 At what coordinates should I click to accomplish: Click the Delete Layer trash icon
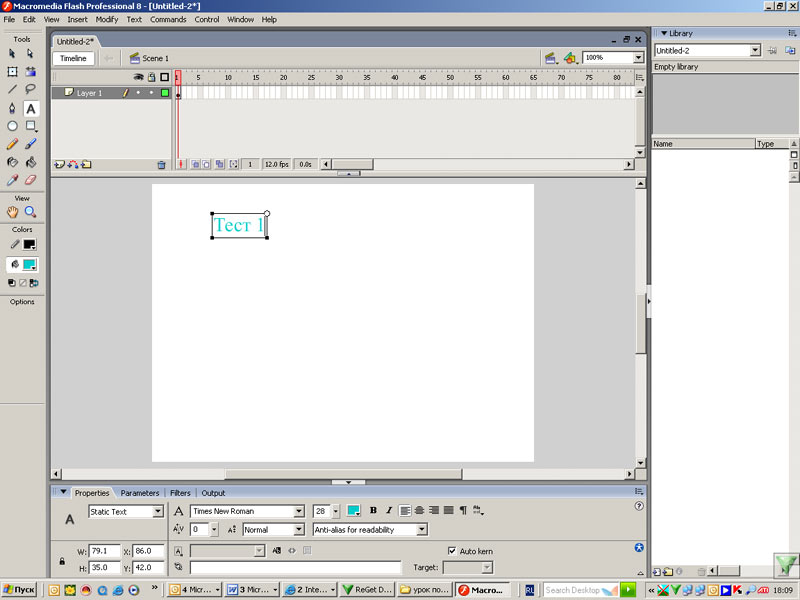(x=161, y=164)
